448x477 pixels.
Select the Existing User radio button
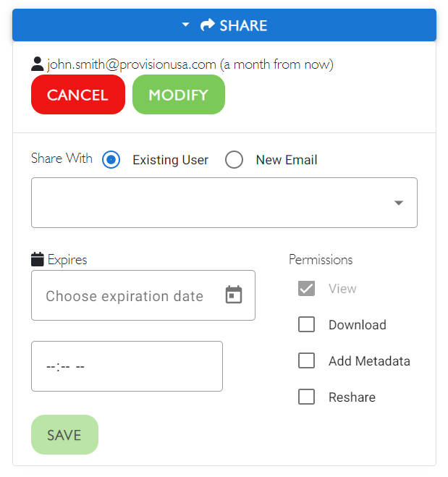111,159
